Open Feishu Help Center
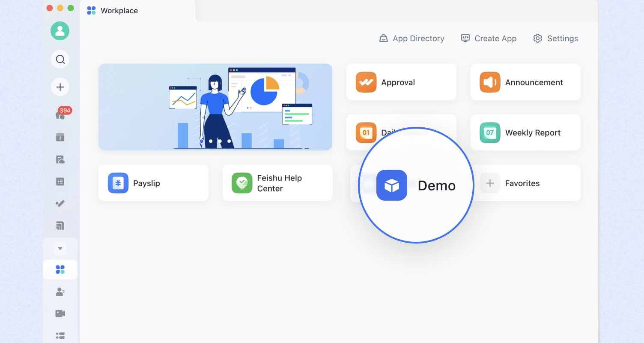644x343 pixels. 277,183
